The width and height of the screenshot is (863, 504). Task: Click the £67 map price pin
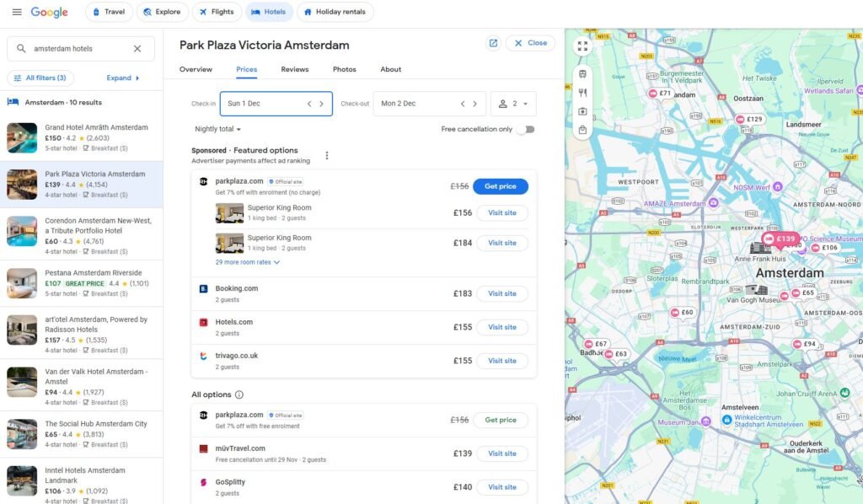[595, 343]
